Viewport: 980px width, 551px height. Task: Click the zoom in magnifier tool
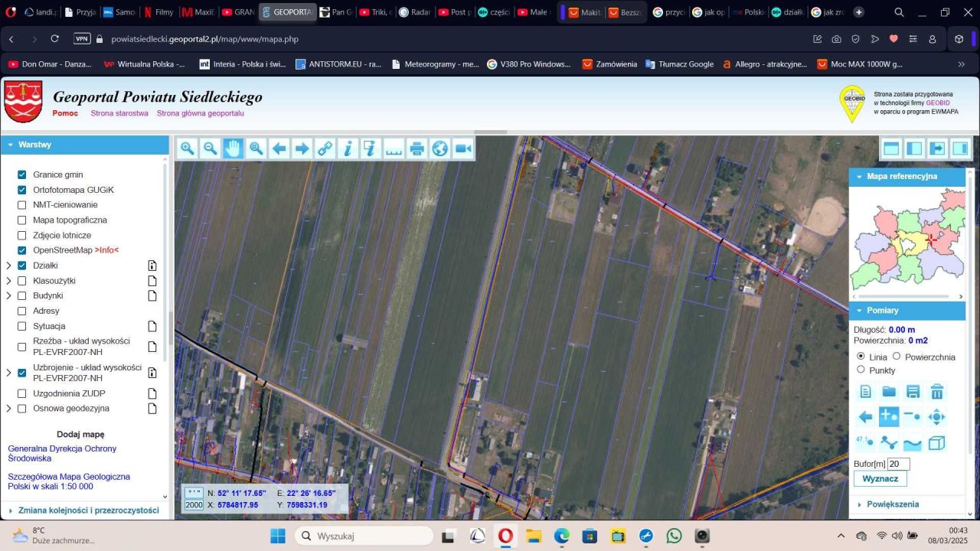click(x=188, y=148)
